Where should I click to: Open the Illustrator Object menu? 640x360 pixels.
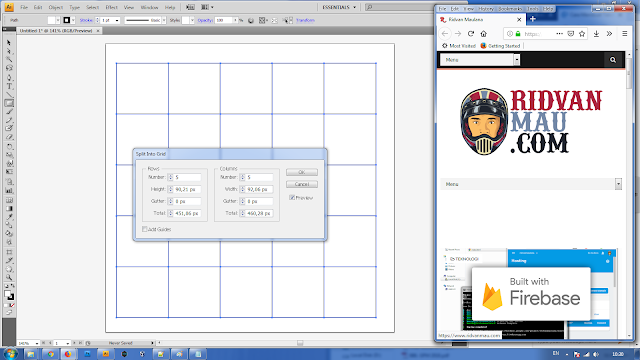coord(56,7)
